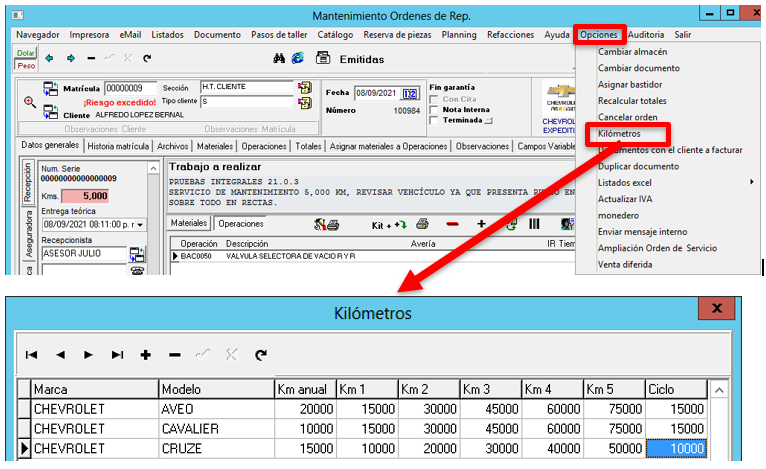The image size is (766, 469).
Task: Open the calendar picker next to Fecha
Action: [409, 94]
